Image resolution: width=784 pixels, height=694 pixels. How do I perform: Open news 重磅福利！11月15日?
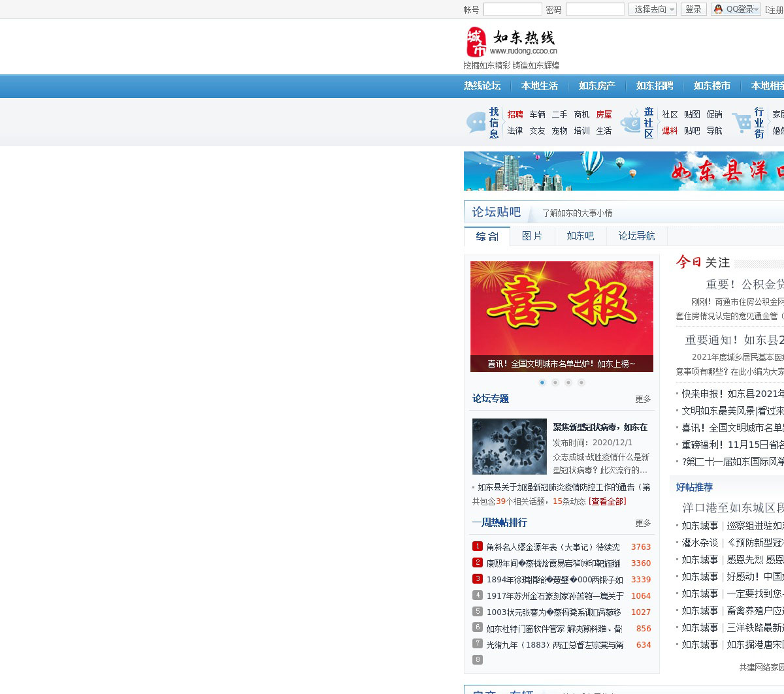733,445
